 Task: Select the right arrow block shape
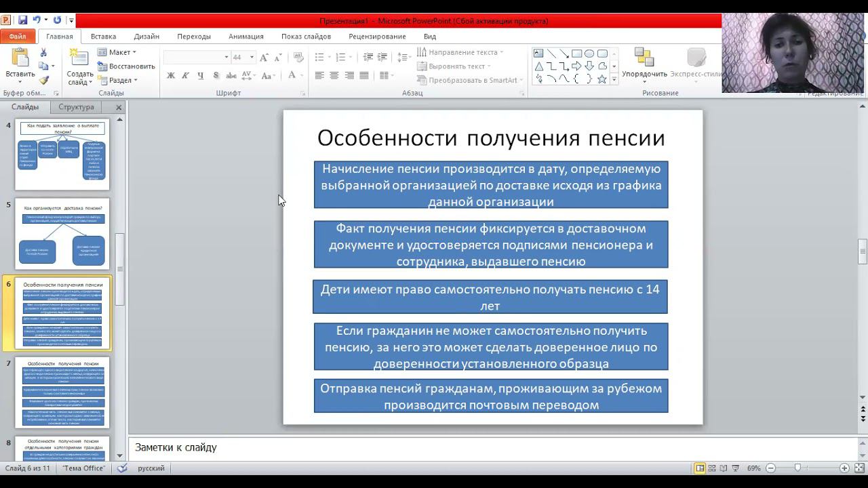[x=576, y=66]
